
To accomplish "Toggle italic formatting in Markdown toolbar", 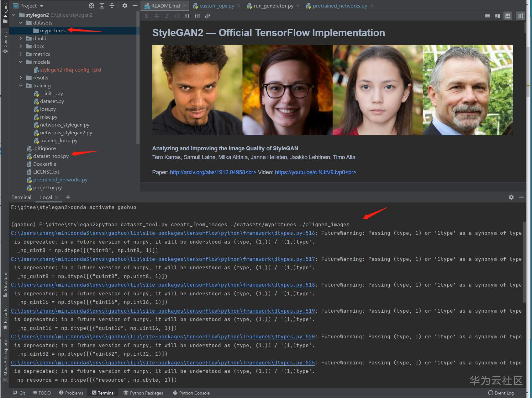I will (167, 16).
